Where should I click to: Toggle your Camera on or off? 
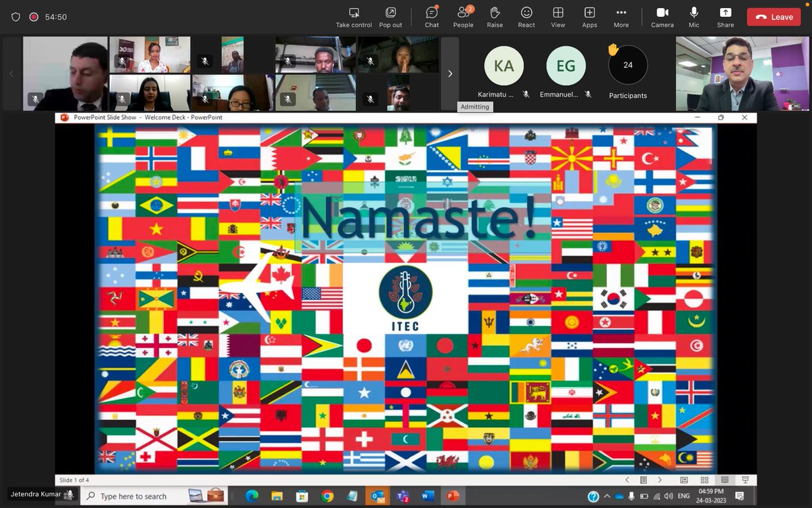click(x=662, y=17)
